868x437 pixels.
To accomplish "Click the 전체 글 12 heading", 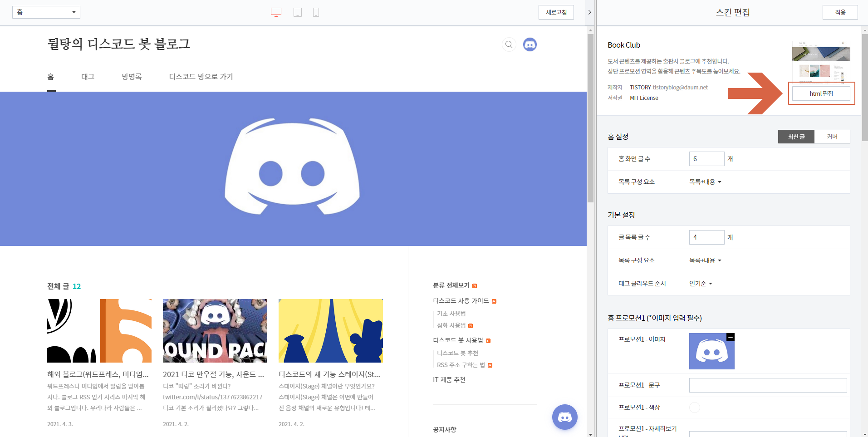I will (x=64, y=286).
